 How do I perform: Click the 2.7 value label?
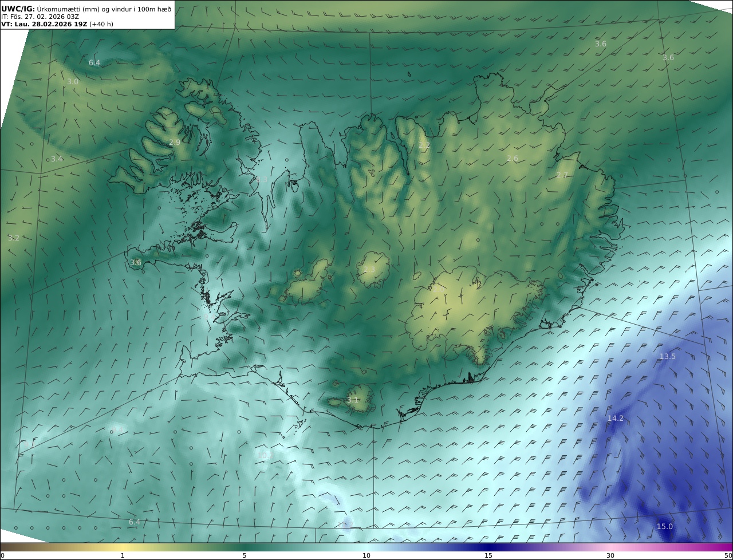(562, 175)
